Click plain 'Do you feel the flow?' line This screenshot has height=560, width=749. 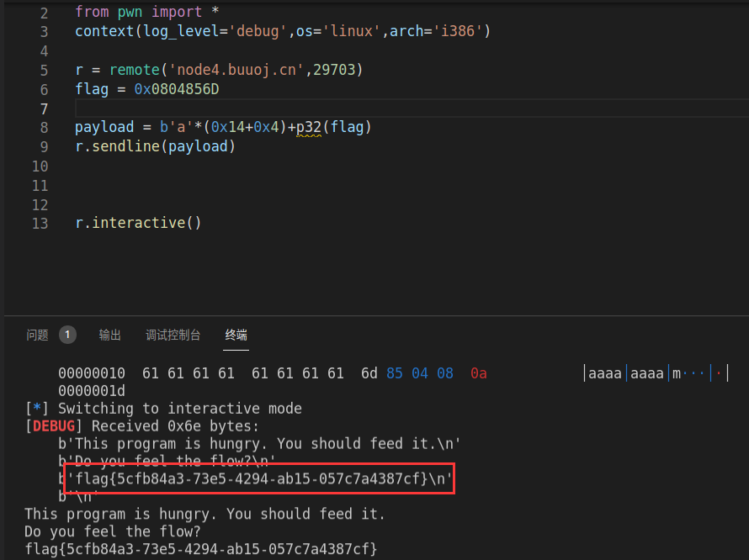[x=113, y=531]
